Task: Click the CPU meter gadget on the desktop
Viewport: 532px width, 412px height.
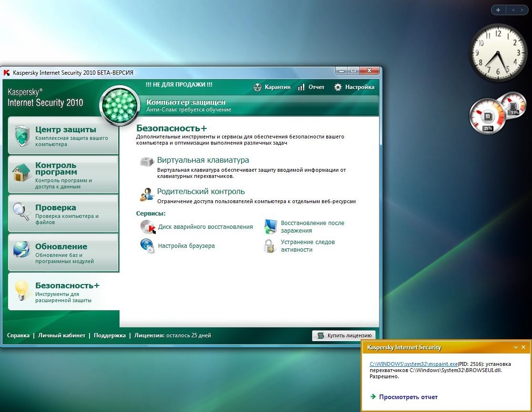Action: tap(488, 117)
